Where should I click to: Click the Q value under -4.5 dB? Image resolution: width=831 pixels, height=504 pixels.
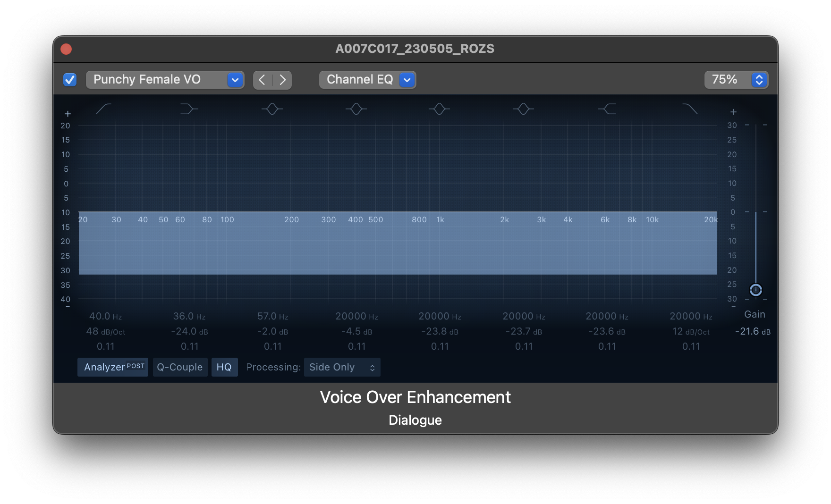pyautogui.click(x=357, y=346)
